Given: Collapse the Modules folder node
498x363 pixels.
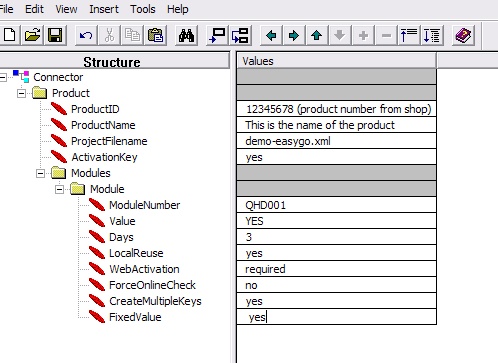Looking at the screenshot, I should (40, 173).
